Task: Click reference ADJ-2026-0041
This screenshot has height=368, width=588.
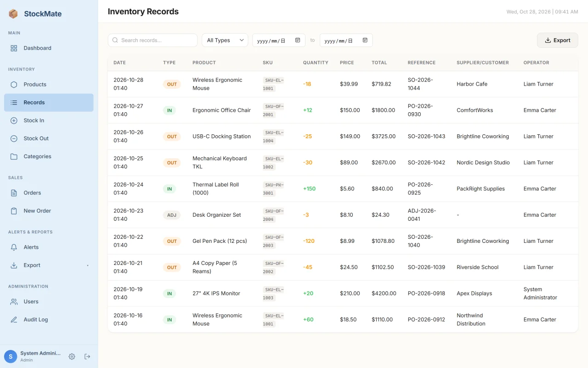Action: pyautogui.click(x=422, y=215)
